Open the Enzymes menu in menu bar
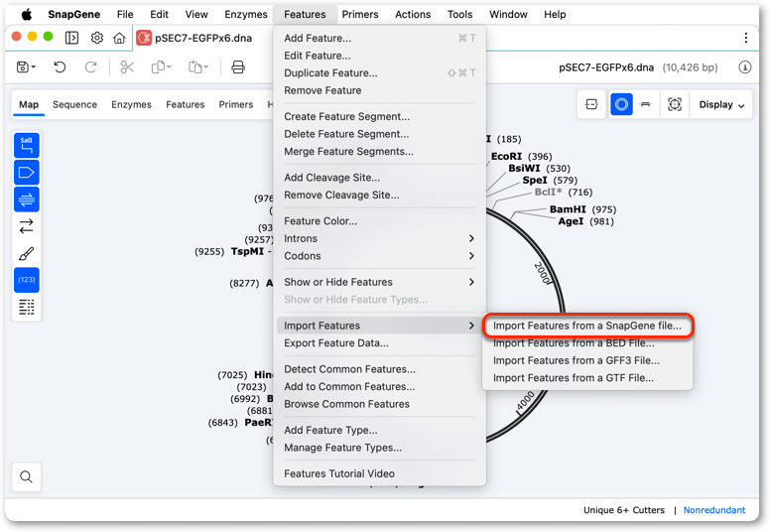Screen dimensions: 770x532 click(x=245, y=14)
